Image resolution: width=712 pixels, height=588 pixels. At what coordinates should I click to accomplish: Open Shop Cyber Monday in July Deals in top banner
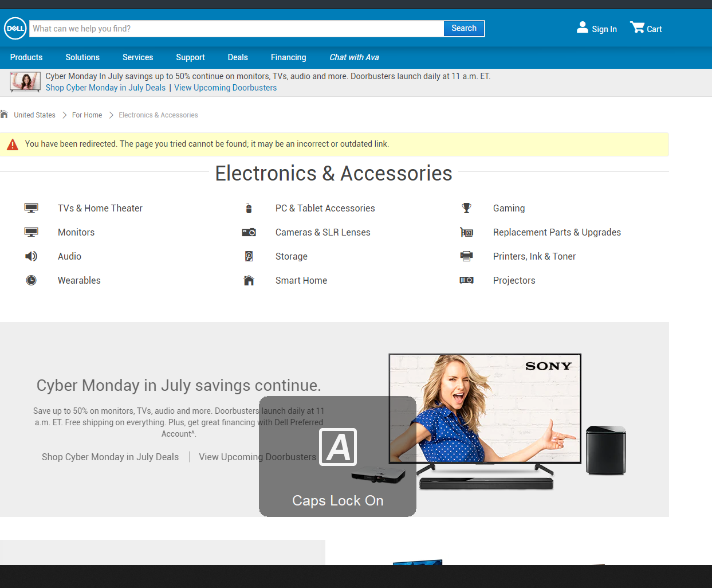click(x=105, y=88)
